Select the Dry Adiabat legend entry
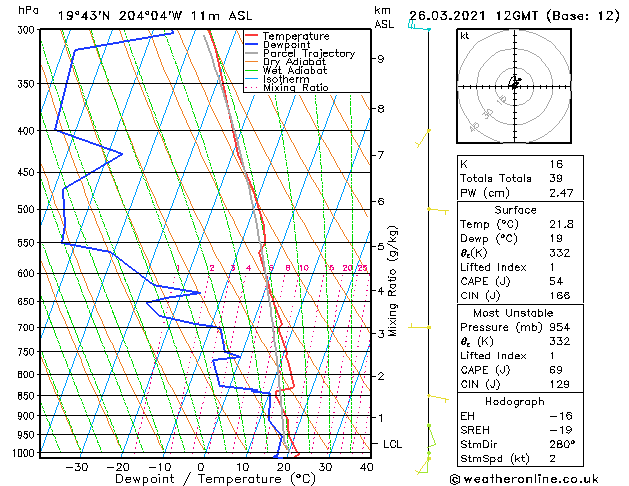This screenshot has height=486, width=629. coord(294,62)
